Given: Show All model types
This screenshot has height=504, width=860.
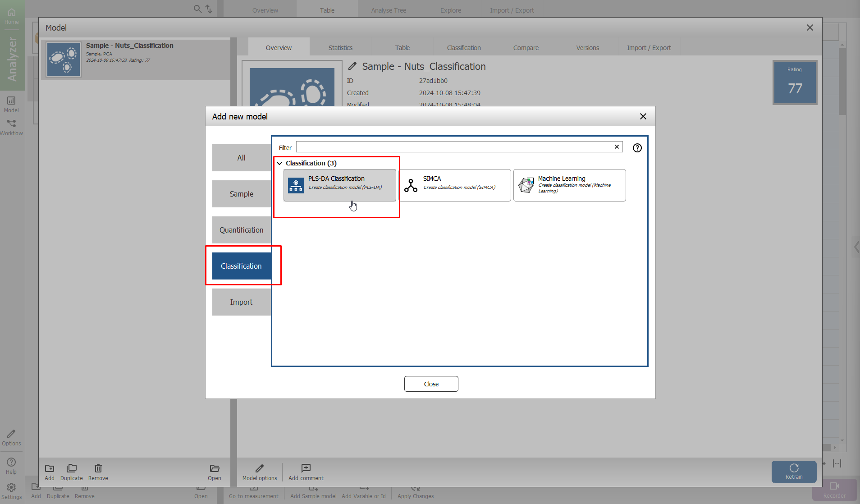Looking at the screenshot, I should point(242,158).
